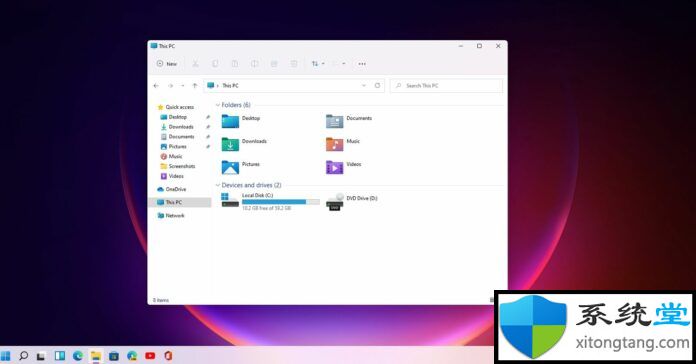This screenshot has width=696, height=364.
Task: Select the Music folder icon
Action: [335, 144]
